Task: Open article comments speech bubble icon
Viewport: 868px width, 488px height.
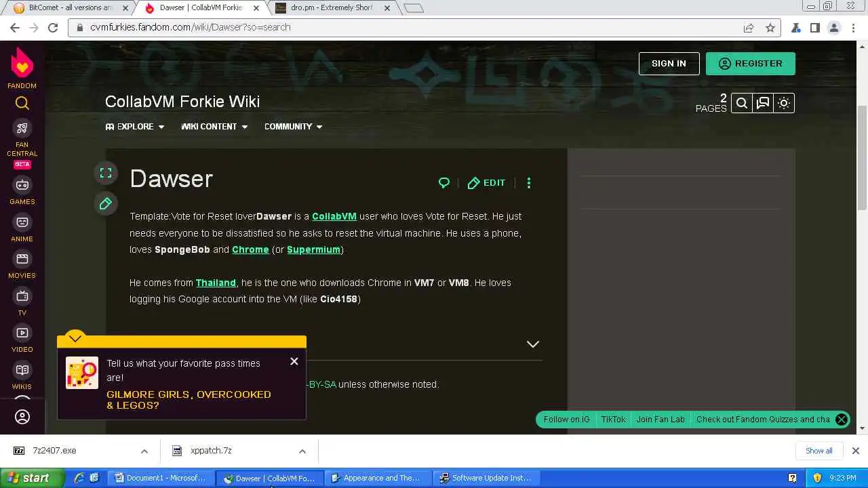Action: pos(444,183)
